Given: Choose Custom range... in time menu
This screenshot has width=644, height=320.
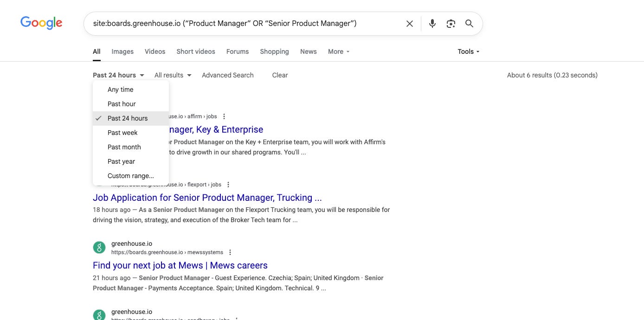Looking at the screenshot, I should pos(131,176).
